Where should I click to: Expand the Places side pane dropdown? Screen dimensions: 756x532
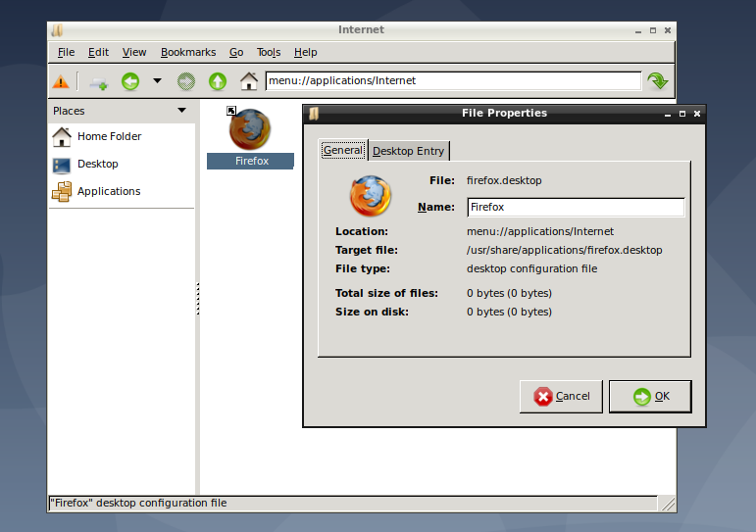pos(181,111)
